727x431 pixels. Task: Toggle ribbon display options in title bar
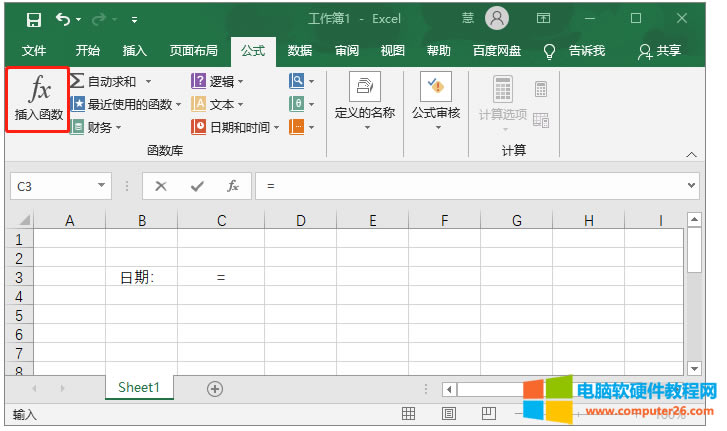click(543, 18)
